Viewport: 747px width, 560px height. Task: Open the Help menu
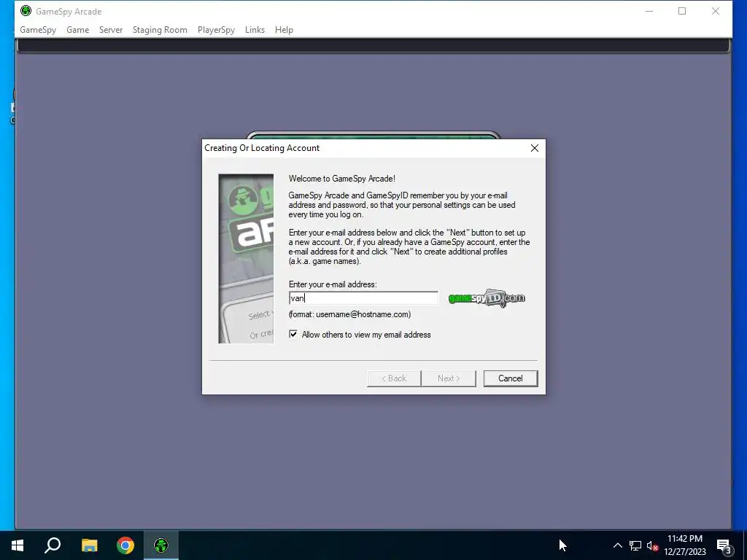coord(284,29)
